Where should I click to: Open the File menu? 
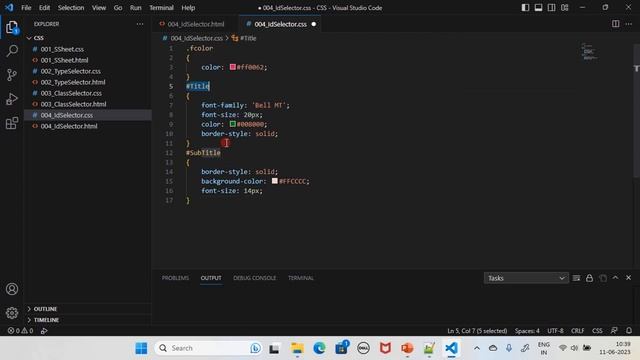click(26, 8)
